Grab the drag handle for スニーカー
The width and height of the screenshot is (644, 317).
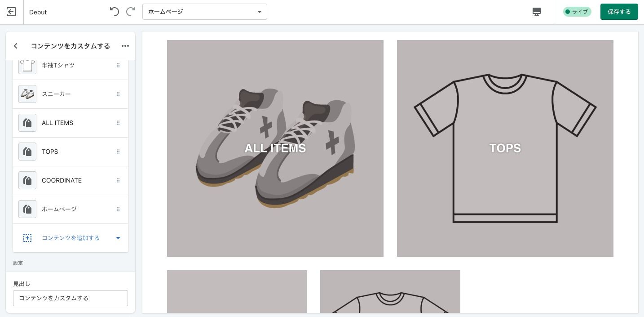point(118,94)
